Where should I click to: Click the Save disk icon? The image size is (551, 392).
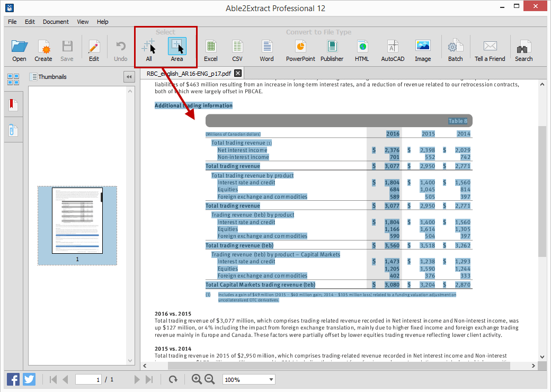pyautogui.click(x=67, y=47)
